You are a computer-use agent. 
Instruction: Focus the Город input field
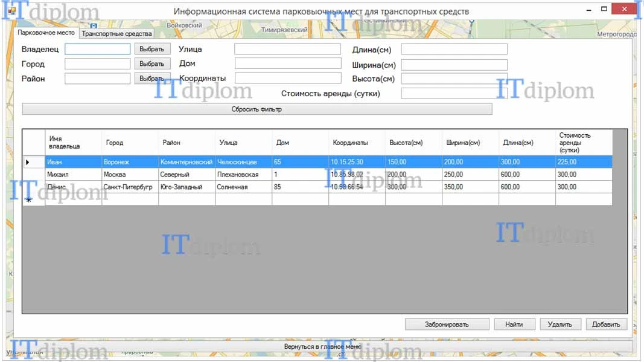97,64
